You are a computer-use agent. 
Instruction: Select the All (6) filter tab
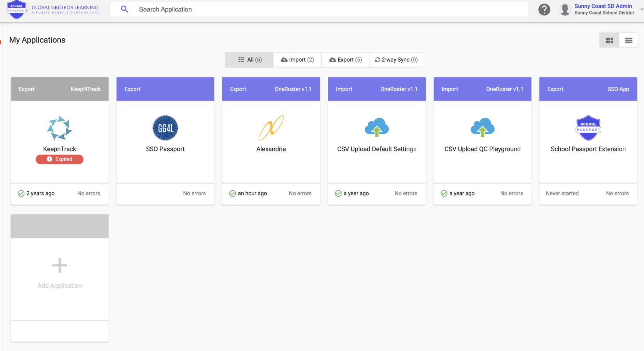[x=250, y=60]
